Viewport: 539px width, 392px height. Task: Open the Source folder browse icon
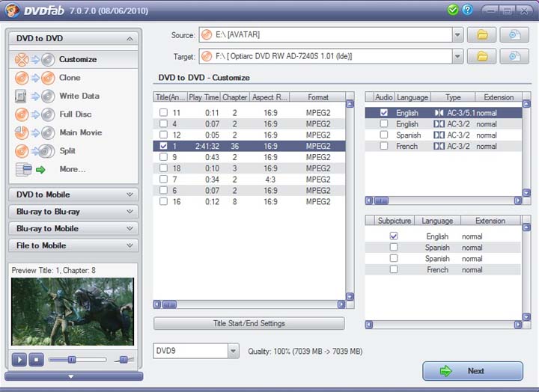pos(482,35)
